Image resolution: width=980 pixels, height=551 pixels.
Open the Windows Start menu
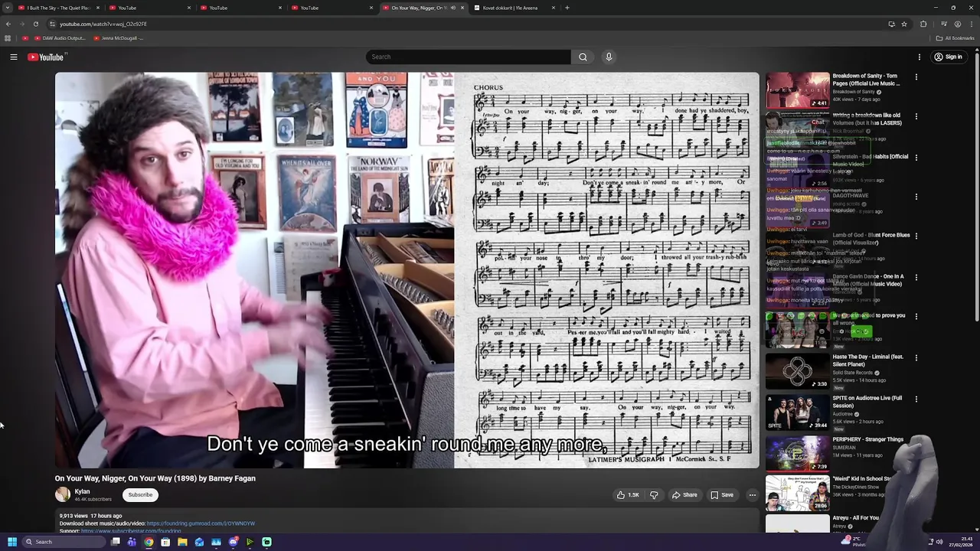click(x=12, y=542)
